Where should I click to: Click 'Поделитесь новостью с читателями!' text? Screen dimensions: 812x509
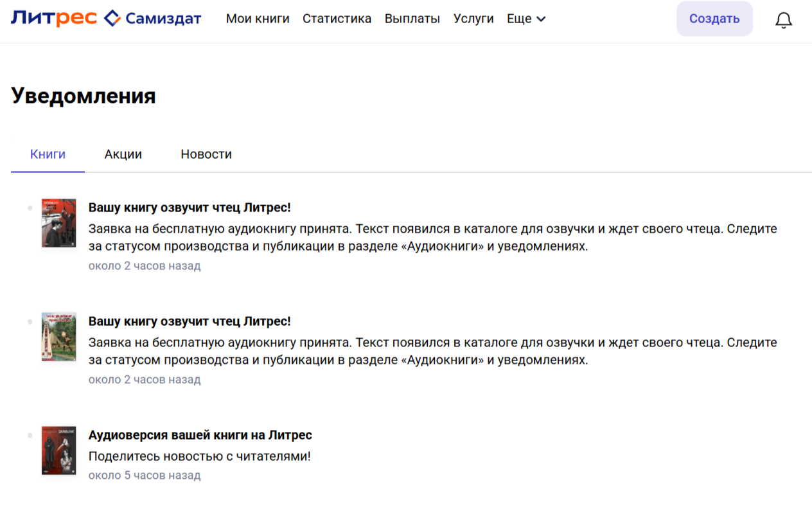199,456
